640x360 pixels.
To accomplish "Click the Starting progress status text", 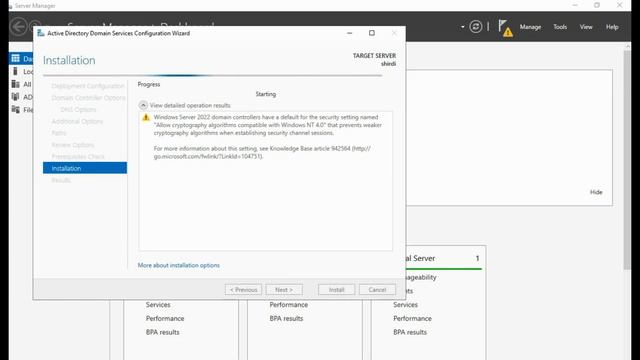I will [266, 94].
